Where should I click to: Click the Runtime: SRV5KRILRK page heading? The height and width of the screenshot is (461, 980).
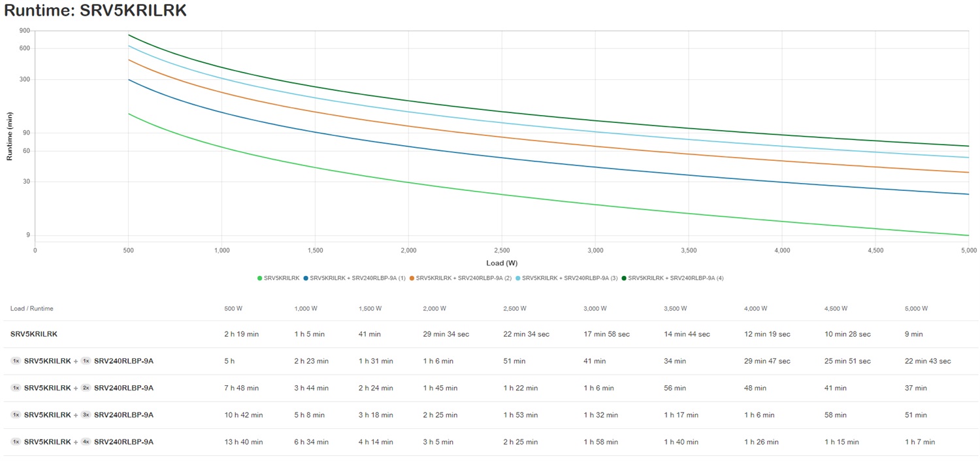pos(95,10)
